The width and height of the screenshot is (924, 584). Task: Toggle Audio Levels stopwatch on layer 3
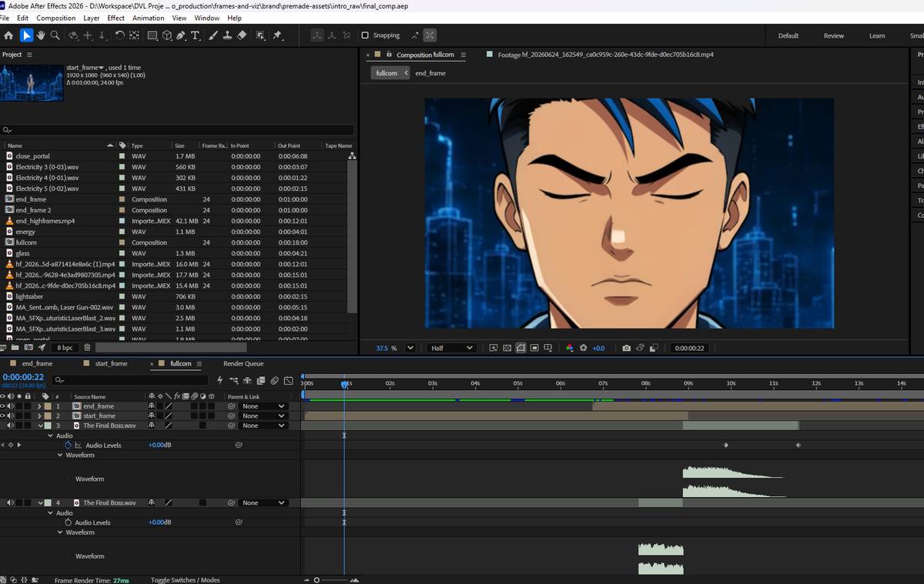pos(68,446)
